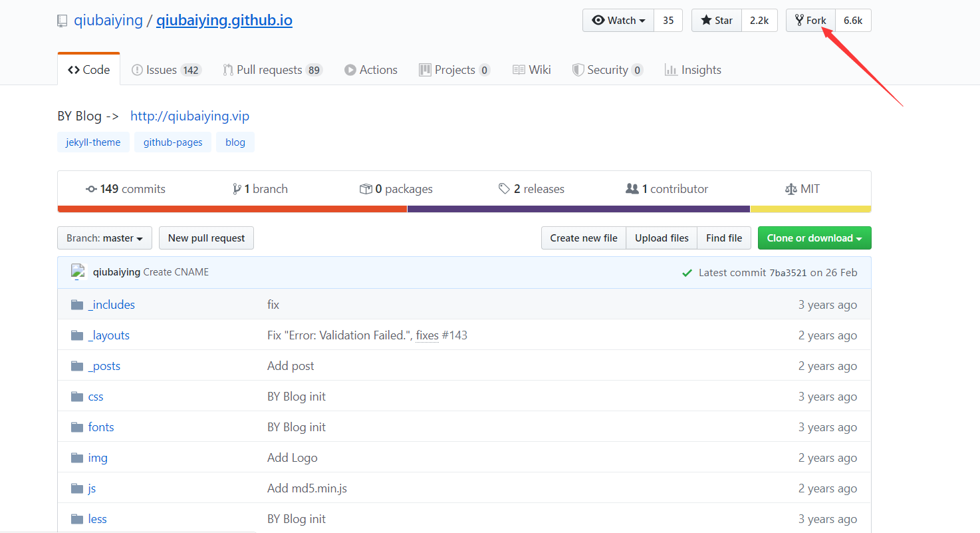Open the _layouts folder name
The width and height of the screenshot is (980, 533).
click(x=109, y=335)
